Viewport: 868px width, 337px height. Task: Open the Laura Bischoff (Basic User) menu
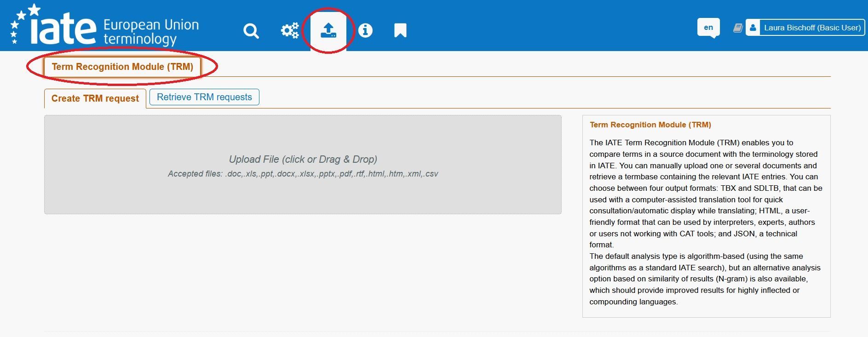pyautogui.click(x=812, y=28)
